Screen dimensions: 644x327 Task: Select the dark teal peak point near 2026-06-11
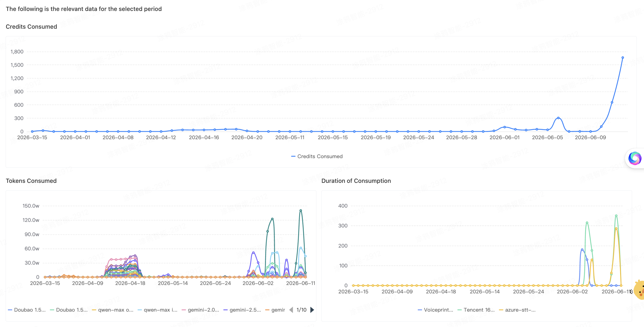301,210
